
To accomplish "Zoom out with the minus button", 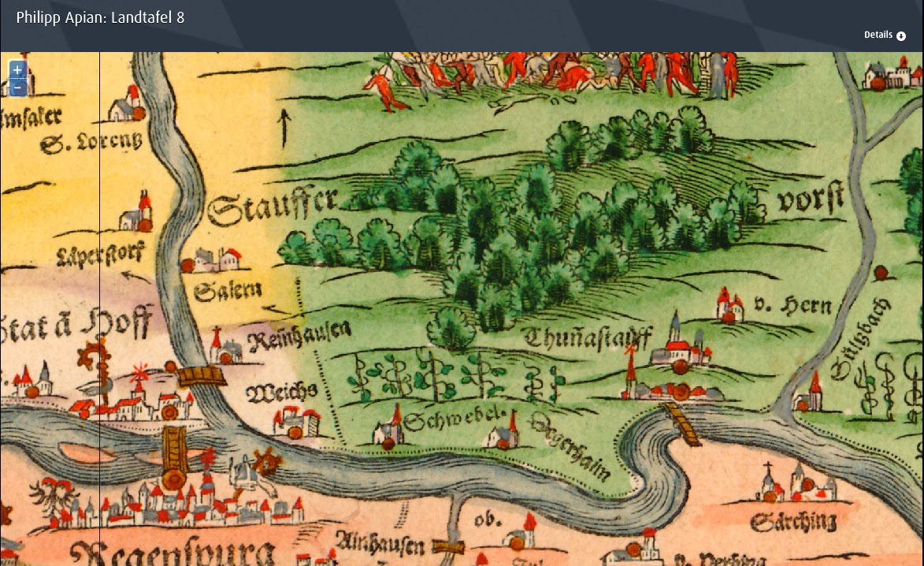I will coord(17,88).
